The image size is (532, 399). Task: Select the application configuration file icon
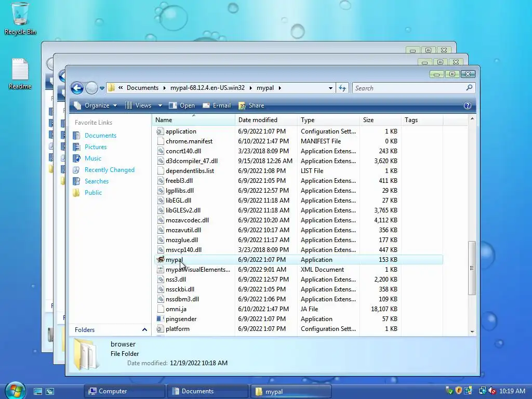click(x=160, y=131)
